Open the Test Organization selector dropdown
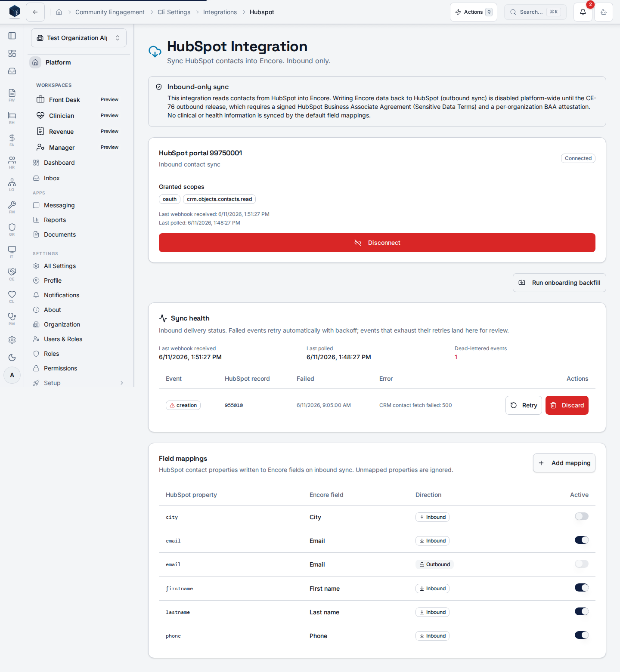 click(x=79, y=38)
